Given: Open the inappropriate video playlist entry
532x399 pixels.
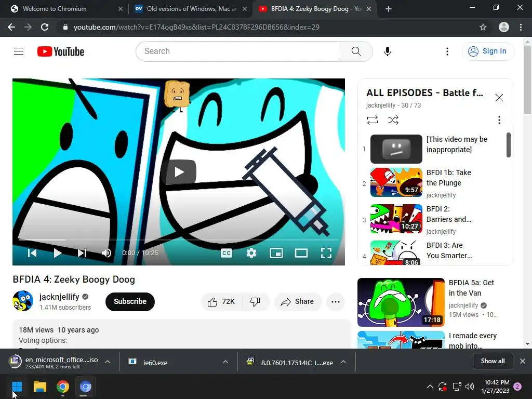Looking at the screenshot, I should pos(435,149).
